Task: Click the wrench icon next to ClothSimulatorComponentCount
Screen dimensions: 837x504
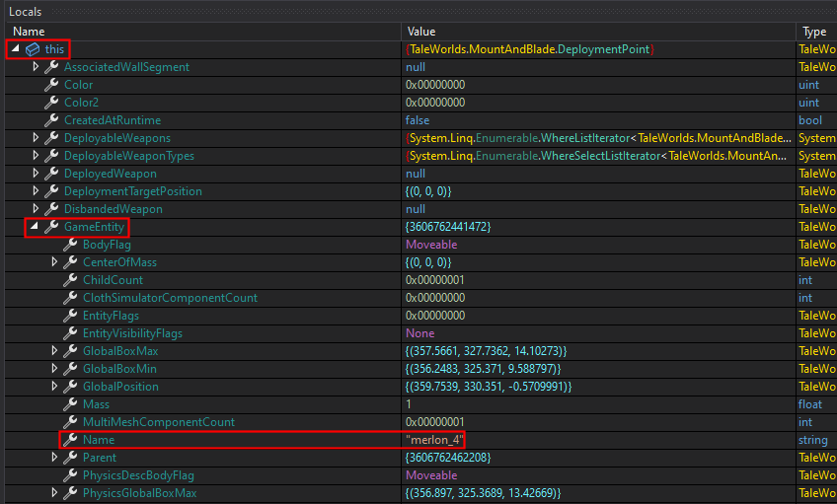Action: (70, 298)
